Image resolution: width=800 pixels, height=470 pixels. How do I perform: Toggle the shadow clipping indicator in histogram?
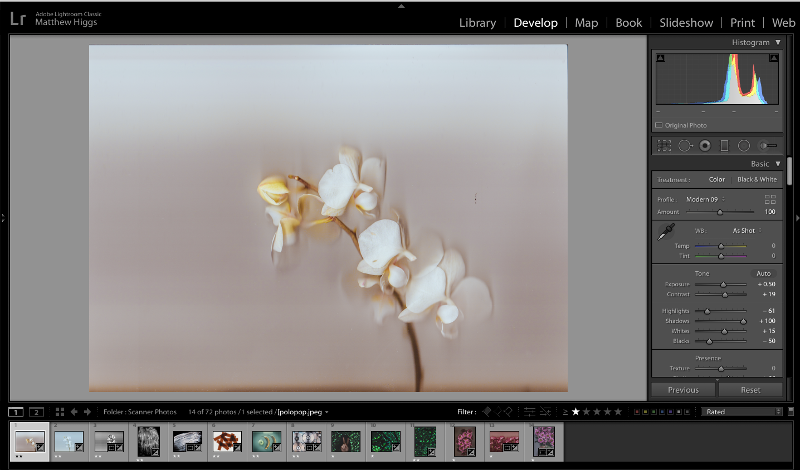[660, 59]
